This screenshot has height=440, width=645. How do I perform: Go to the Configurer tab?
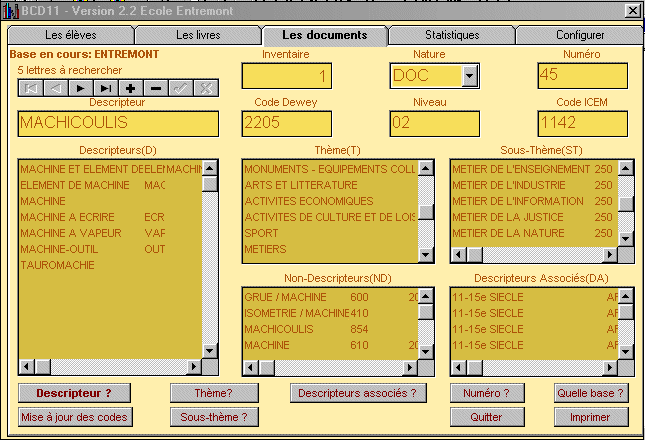[x=579, y=35]
